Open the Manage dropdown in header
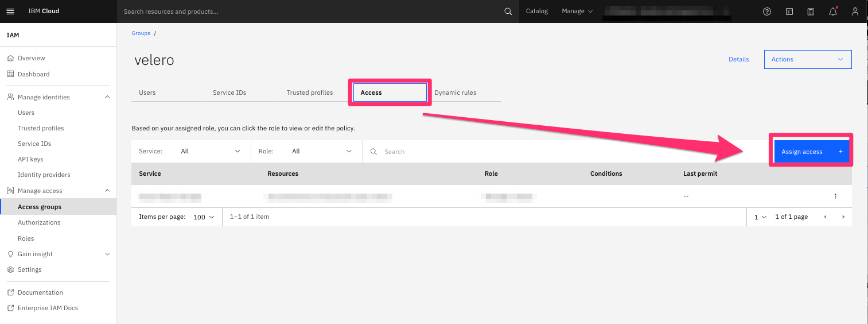This screenshot has height=324, width=868. [577, 11]
